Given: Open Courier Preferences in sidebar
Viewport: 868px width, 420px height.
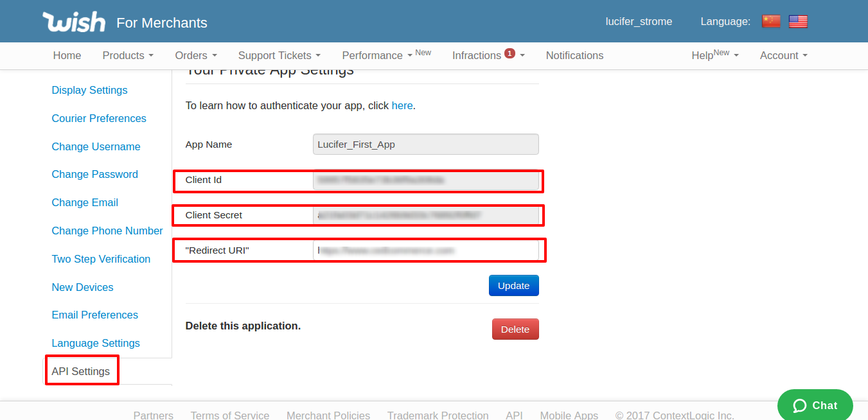Looking at the screenshot, I should coord(99,119).
